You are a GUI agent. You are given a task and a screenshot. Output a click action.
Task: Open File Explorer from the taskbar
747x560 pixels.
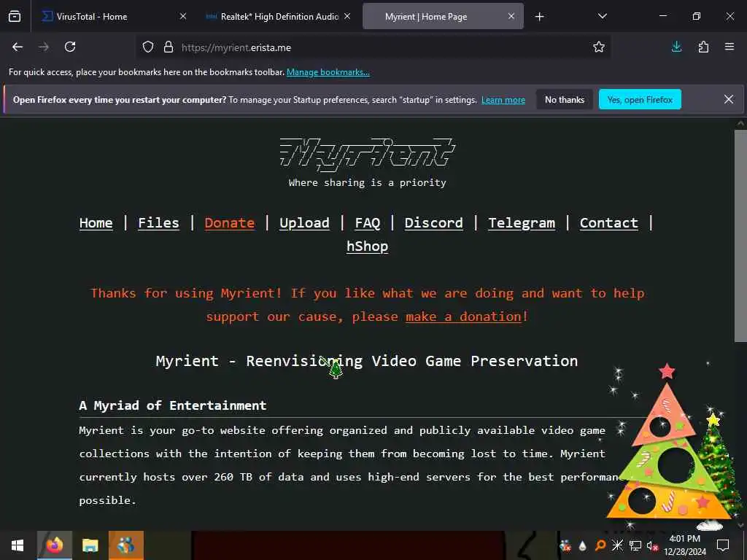click(x=90, y=545)
